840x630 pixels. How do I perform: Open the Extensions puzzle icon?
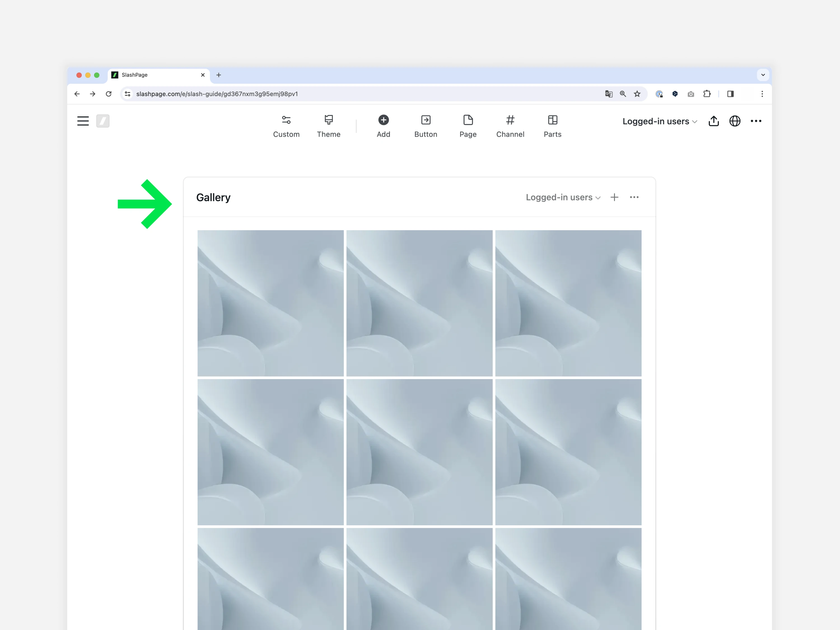click(x=707, y=94)
